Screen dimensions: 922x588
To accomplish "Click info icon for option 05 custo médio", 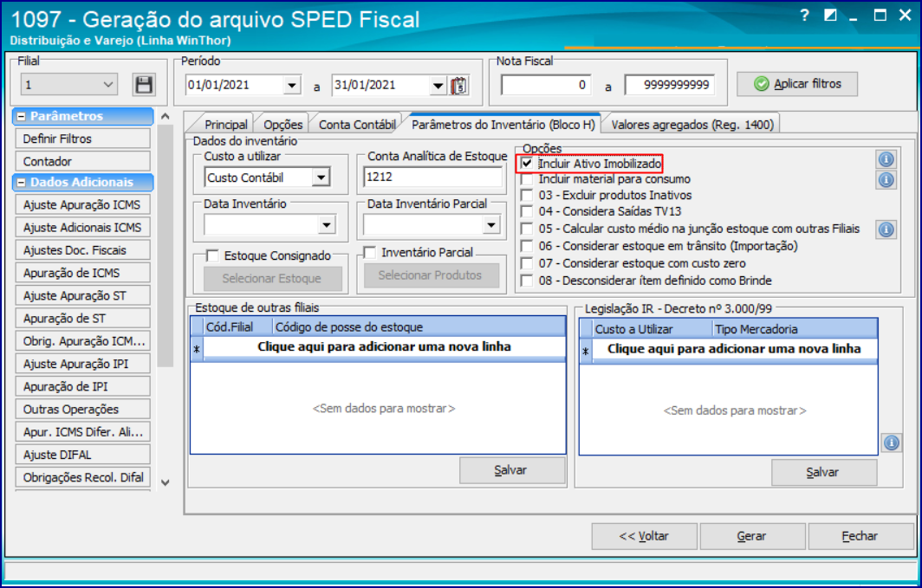I will click(x=886, y=229).
